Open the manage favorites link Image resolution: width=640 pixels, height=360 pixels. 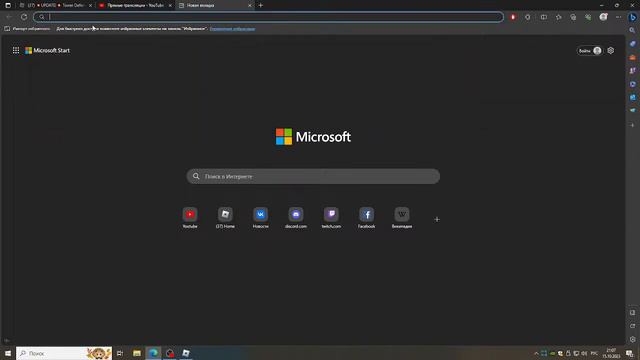click(232, 29)
